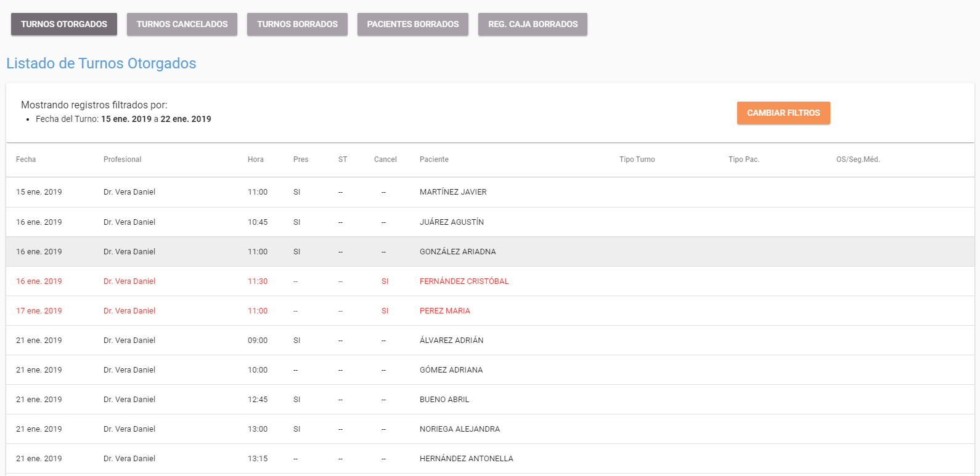Switch to the Turnos Otorgados tab
This screenshot has width=980, height=476.
pos(64,24)
